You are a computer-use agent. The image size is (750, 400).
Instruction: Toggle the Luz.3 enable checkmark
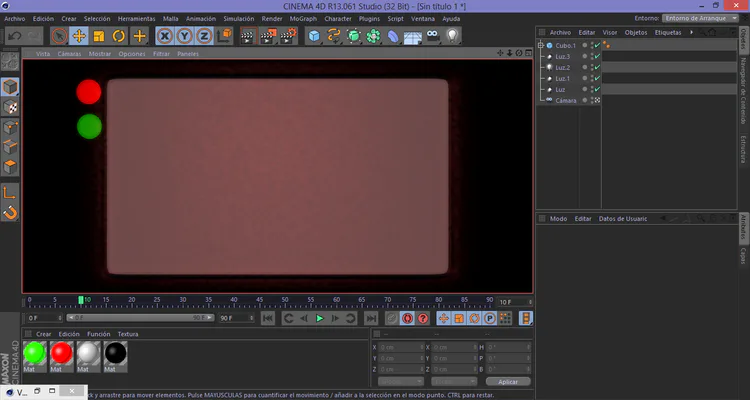click(x=597, y=56)
